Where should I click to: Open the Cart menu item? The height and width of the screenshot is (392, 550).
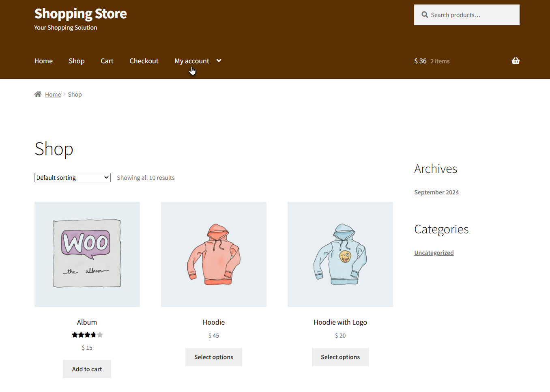tap(107, 61)
